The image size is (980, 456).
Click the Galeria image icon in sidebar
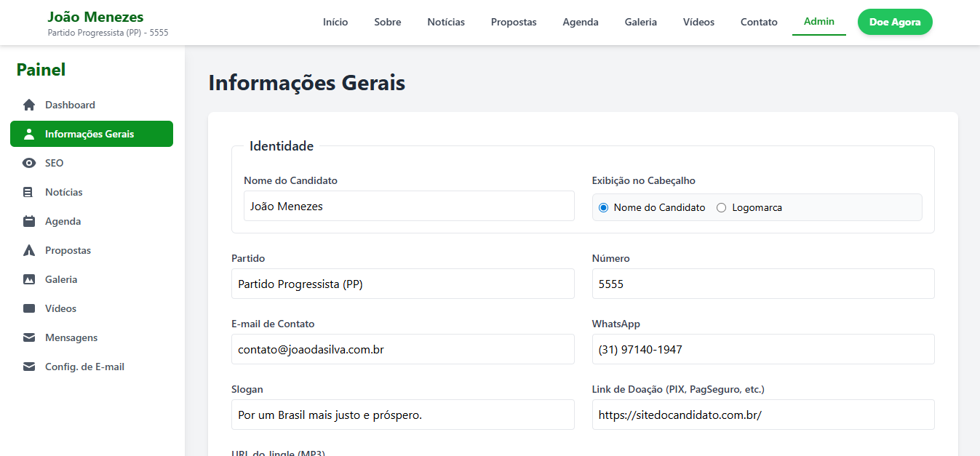click(x=29, y=279)
